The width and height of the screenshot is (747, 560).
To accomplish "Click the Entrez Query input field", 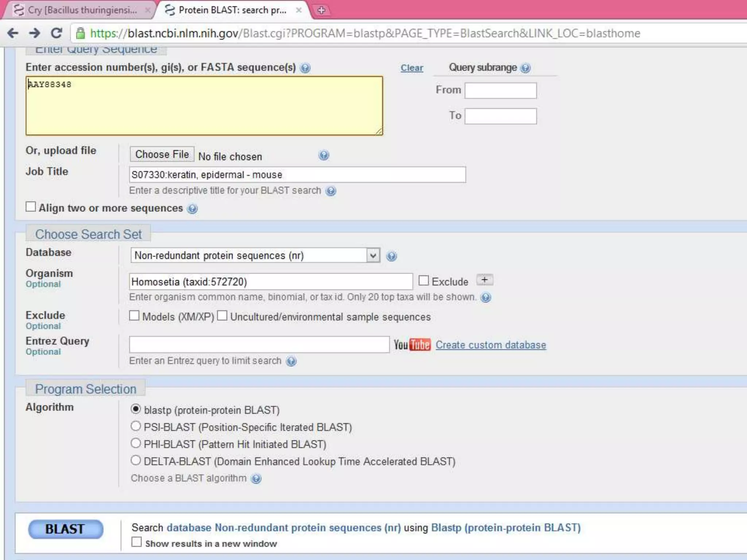I will (259, 345).
